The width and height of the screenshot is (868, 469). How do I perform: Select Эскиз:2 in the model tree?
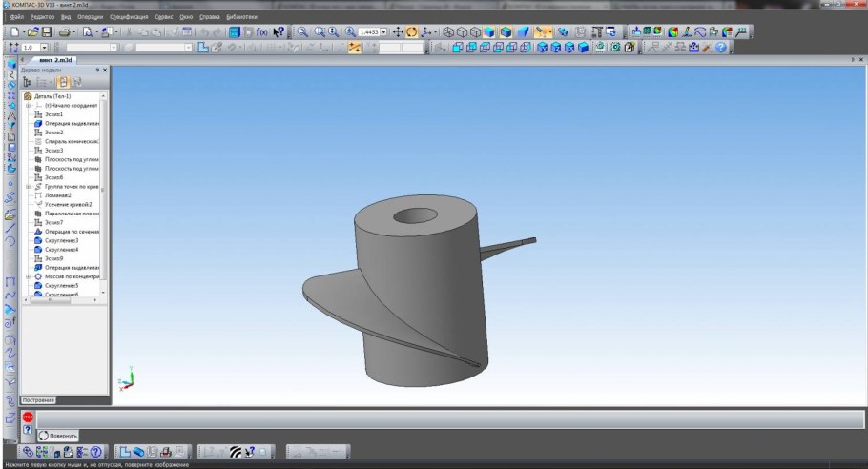(53, 133)
